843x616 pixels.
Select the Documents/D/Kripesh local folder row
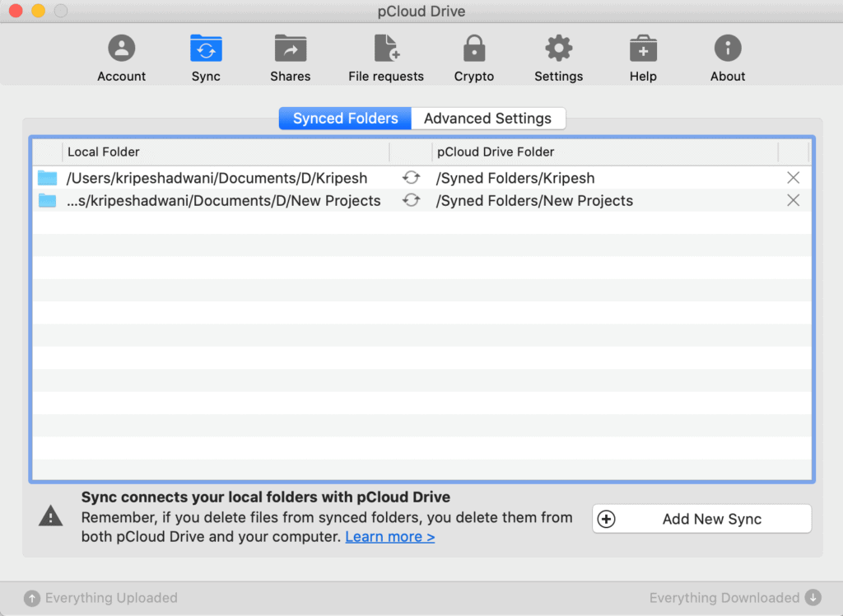[217, 178]
